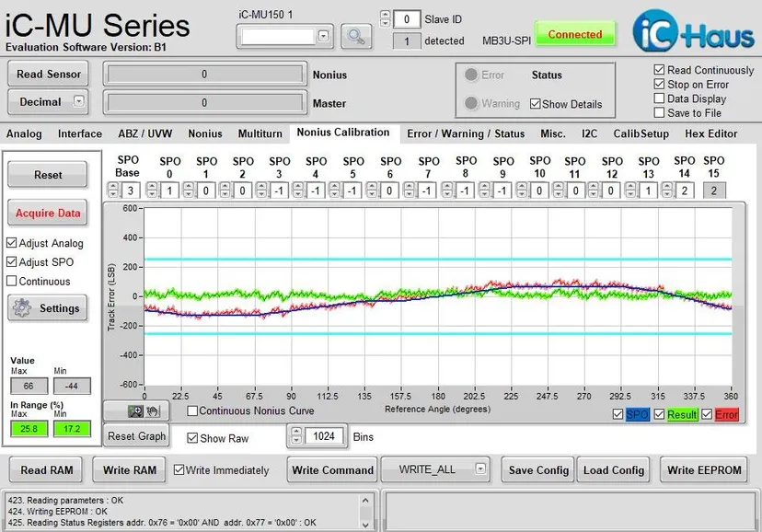Click log scrollbar down arrow
The height and width of the screenshot is (532, 762).
pos(365,524)
